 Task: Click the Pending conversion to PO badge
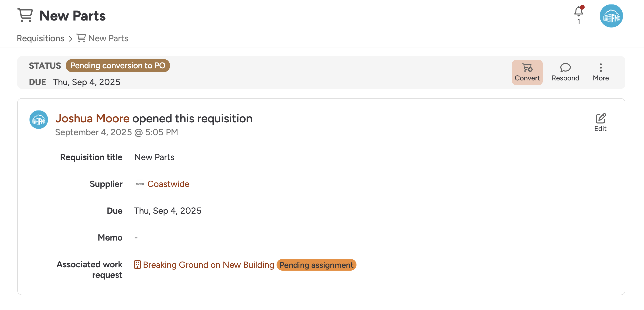(118, 65)
